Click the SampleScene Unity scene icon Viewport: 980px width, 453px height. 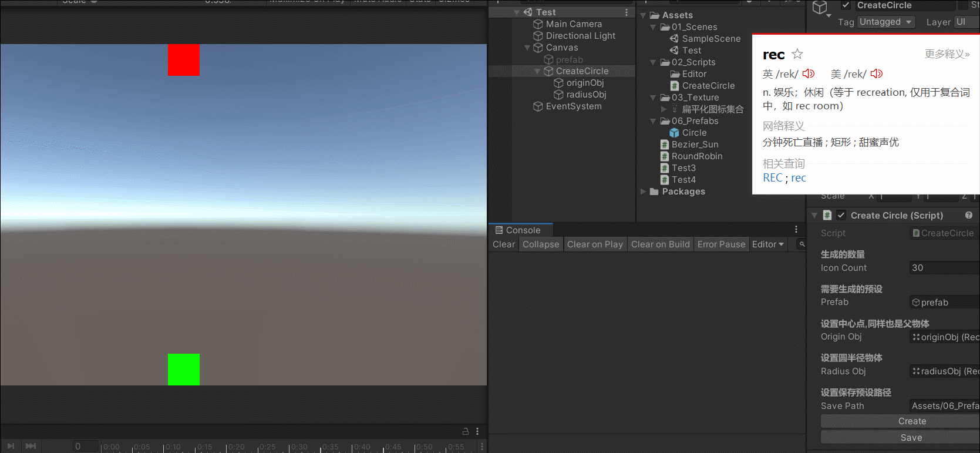click(675, 39)
